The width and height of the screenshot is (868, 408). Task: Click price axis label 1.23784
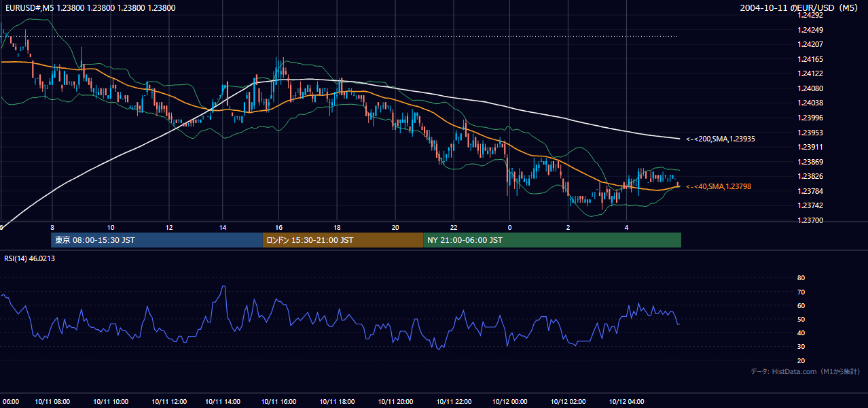(x=810, y=191)
